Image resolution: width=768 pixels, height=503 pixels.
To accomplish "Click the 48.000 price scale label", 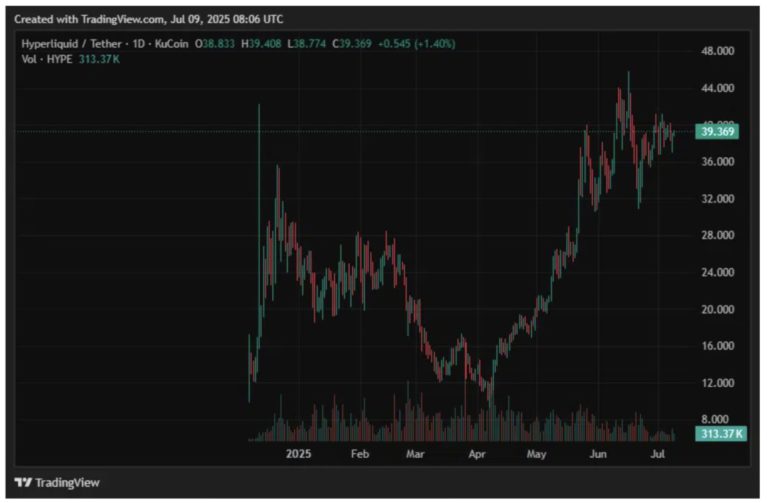I will tap(718, 51).
